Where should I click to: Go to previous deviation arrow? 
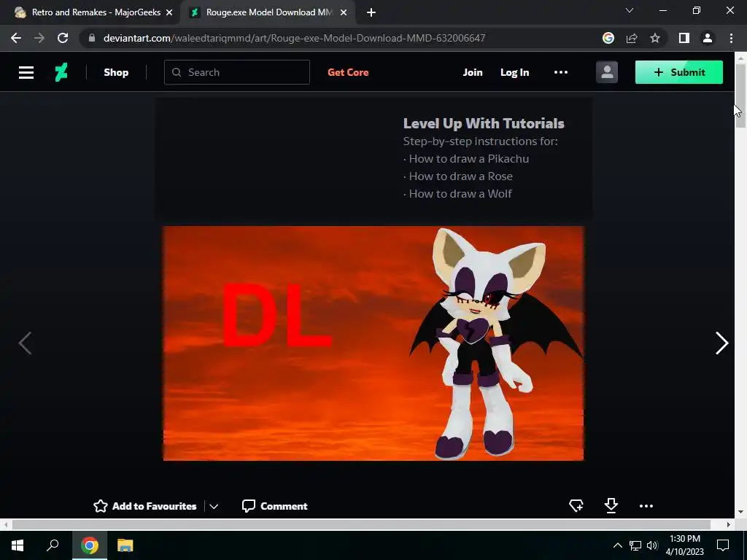pyautogui.click(x=26, y=343)
